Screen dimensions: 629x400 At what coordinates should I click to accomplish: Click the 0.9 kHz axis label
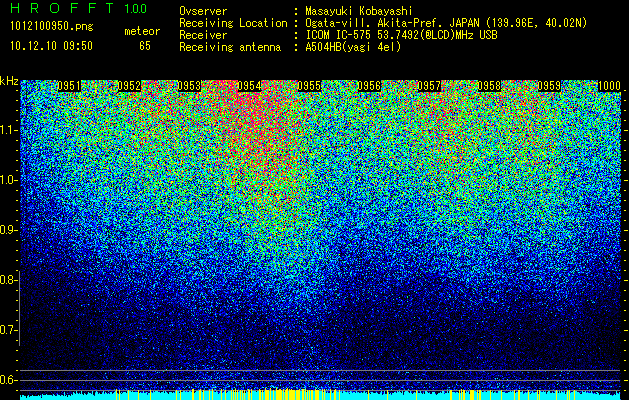(8, 230)
